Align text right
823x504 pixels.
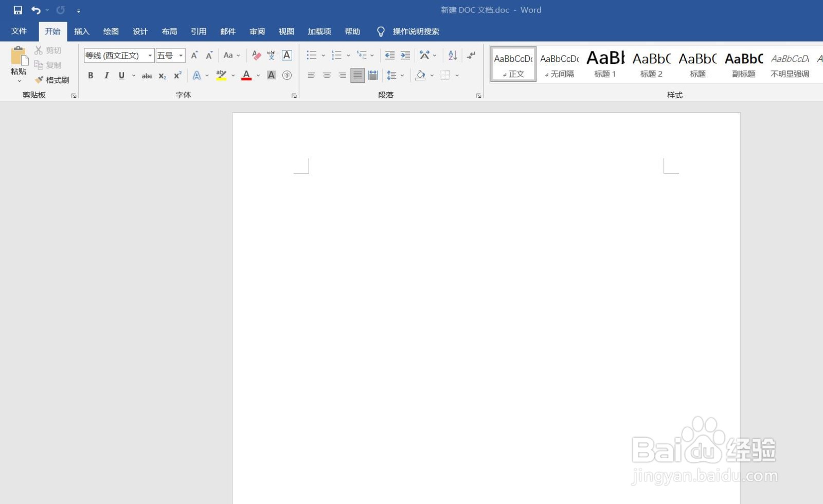tap(342, 76)
